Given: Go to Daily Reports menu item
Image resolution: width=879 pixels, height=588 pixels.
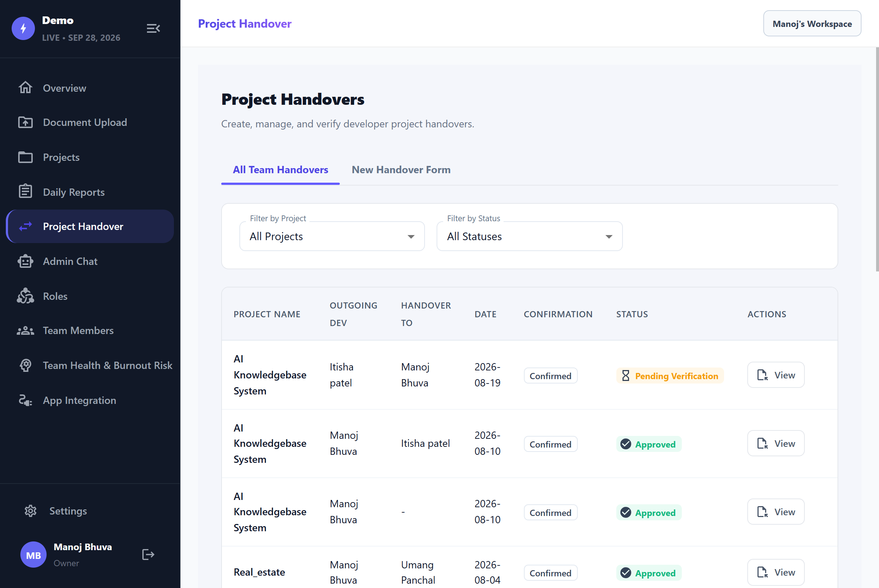Looking at the screenshot, I should 90,192.
